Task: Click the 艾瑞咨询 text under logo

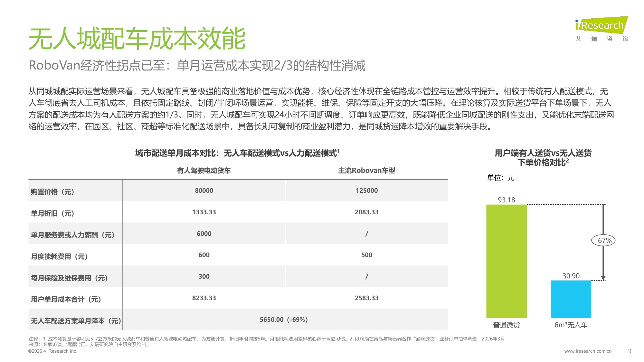Action: tap(602, 39)
